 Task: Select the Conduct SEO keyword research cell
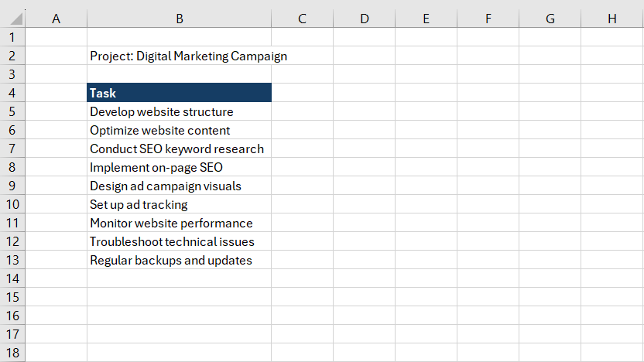point(179,149)
